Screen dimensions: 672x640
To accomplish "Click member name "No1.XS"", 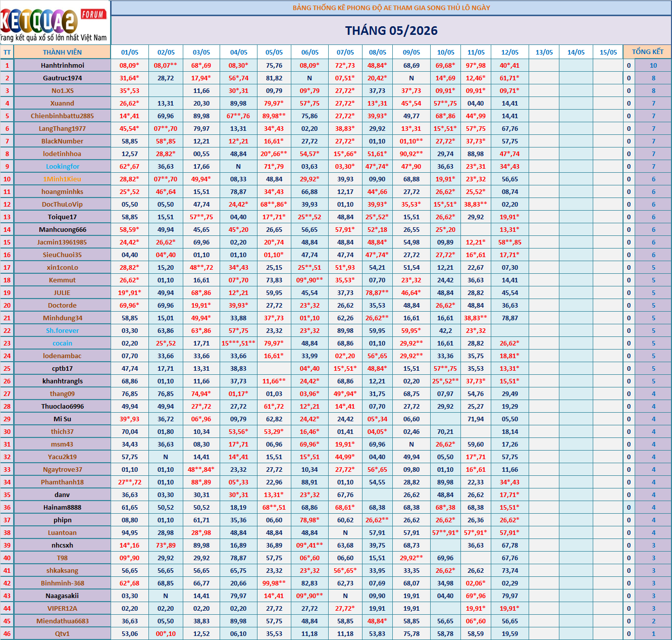I will pos(63,90).
